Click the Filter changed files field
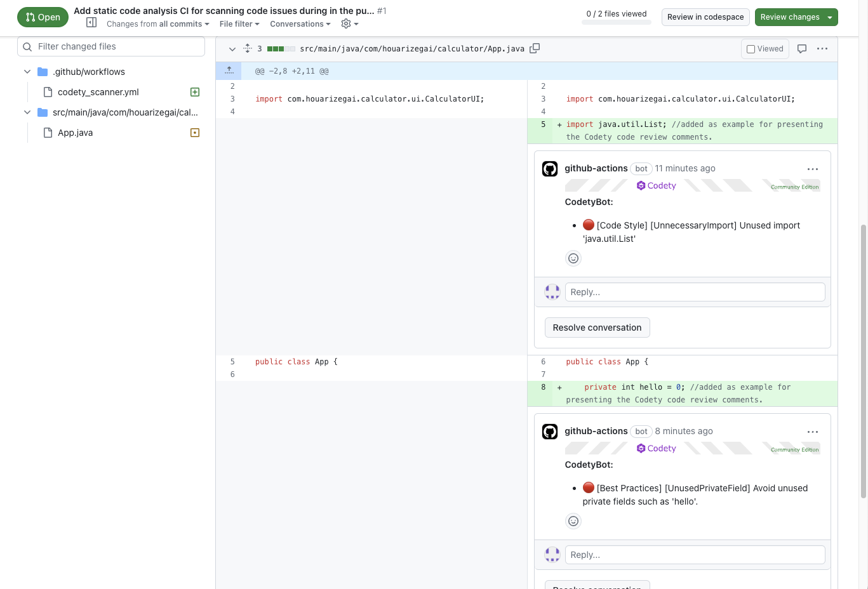The width and height of the screenshot is (868, 589). coord(111,46)
